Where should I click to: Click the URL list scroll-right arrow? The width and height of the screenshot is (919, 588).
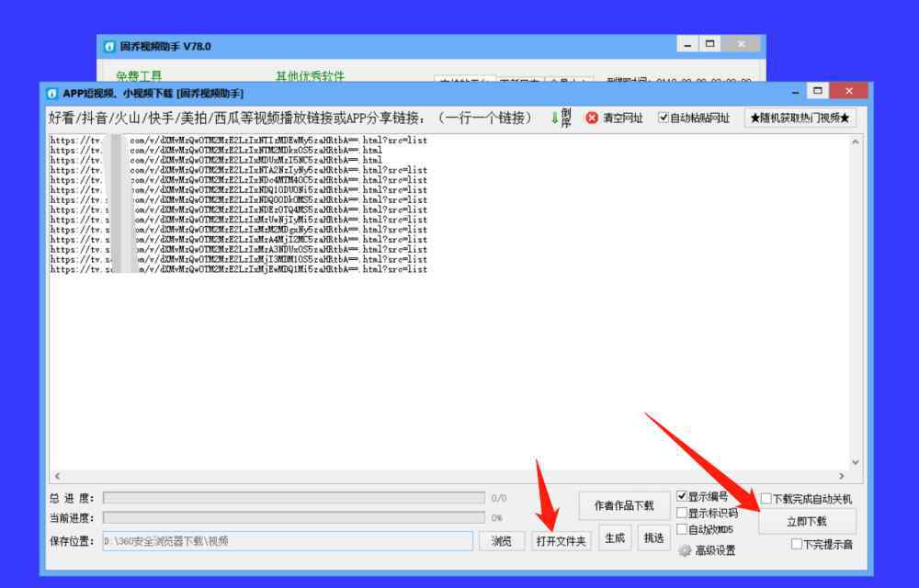click(x=842, y=476)
